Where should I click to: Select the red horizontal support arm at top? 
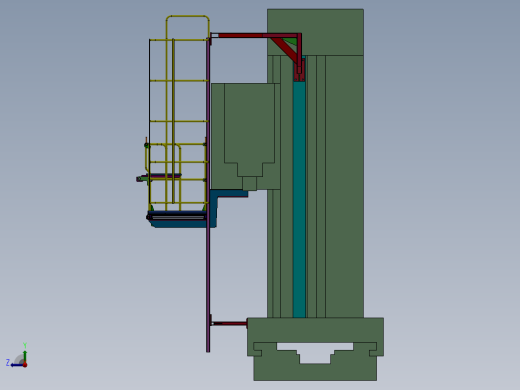pos(255,35)
